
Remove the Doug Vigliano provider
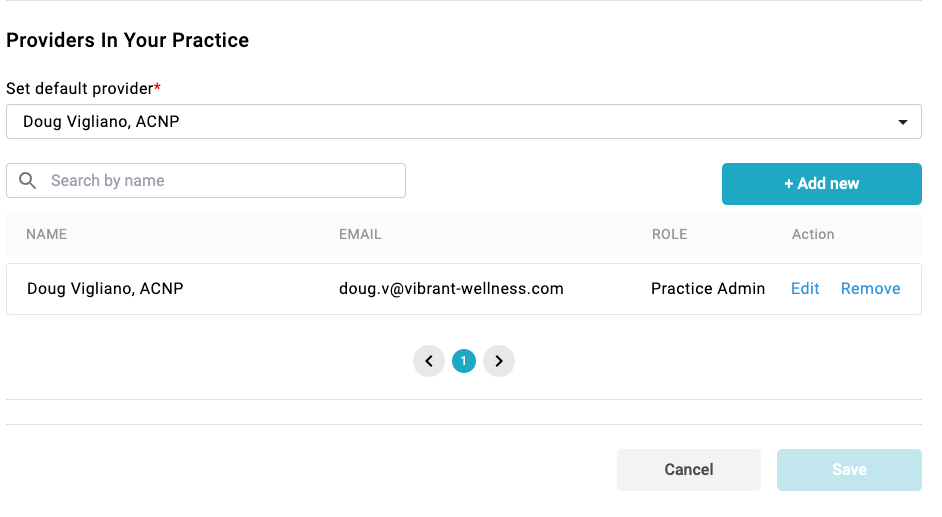(870, 289)
